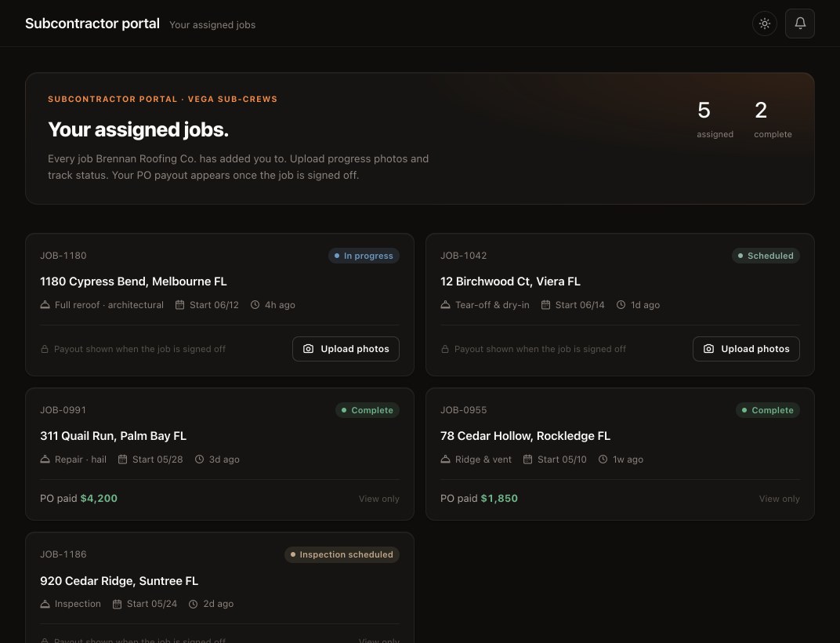
Task: Click calendar icon next to Start 05/10
Action: click(x=527, y=459)
